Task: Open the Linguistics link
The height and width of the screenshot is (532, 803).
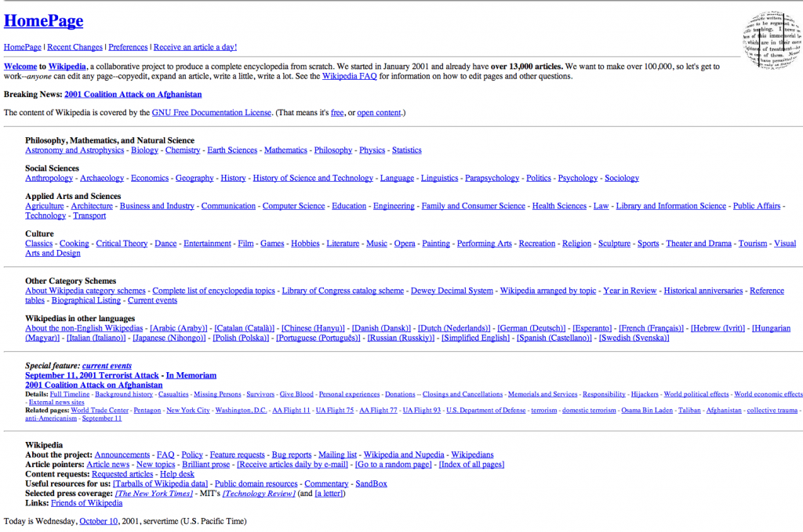Action: (439, 178)
